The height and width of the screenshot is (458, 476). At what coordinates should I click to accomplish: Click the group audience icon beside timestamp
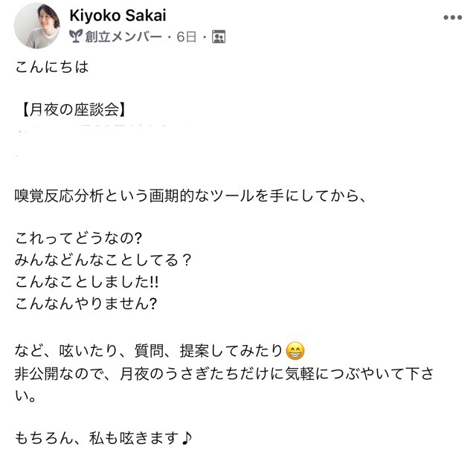(219, 36)
